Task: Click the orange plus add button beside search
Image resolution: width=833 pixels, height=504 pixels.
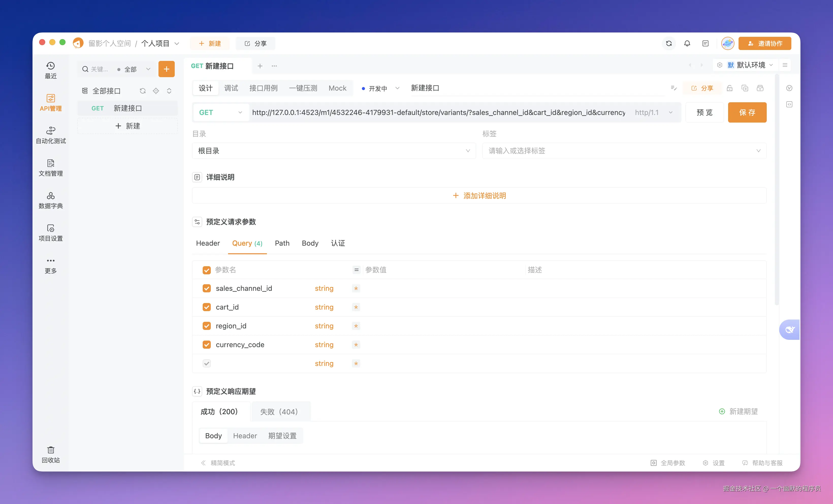Action: (166, 69)
